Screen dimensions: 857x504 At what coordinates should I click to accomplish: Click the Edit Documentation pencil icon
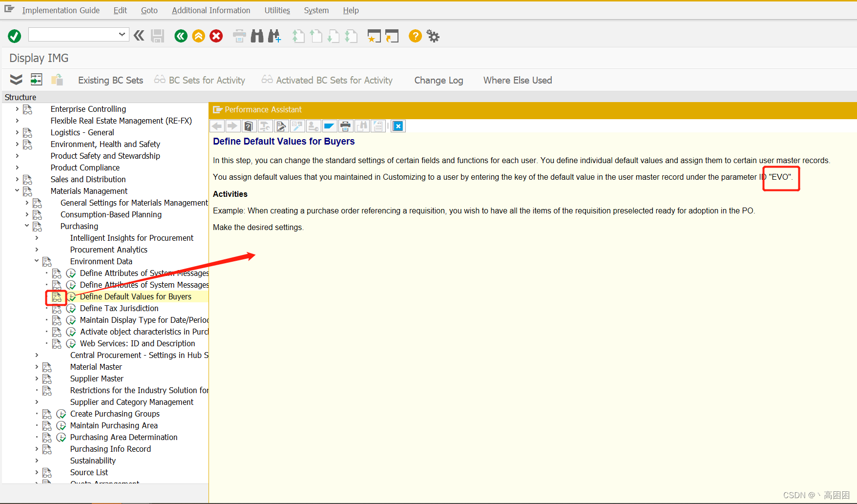(x=281, y=126)
